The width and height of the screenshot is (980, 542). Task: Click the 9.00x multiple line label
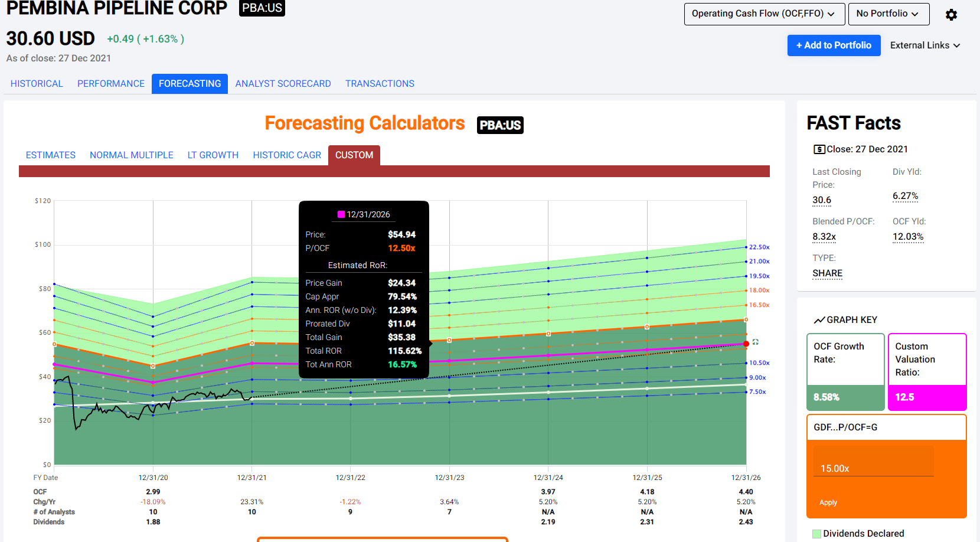coord(757,378)
